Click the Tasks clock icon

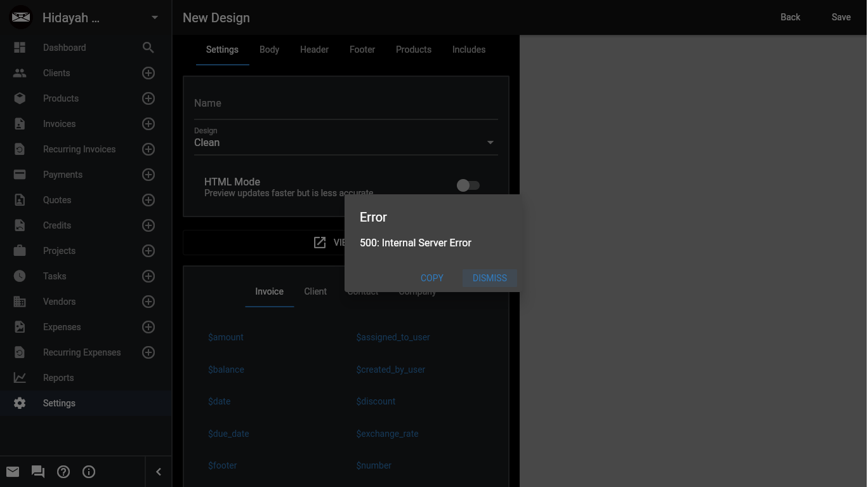(x=20, y=276)
